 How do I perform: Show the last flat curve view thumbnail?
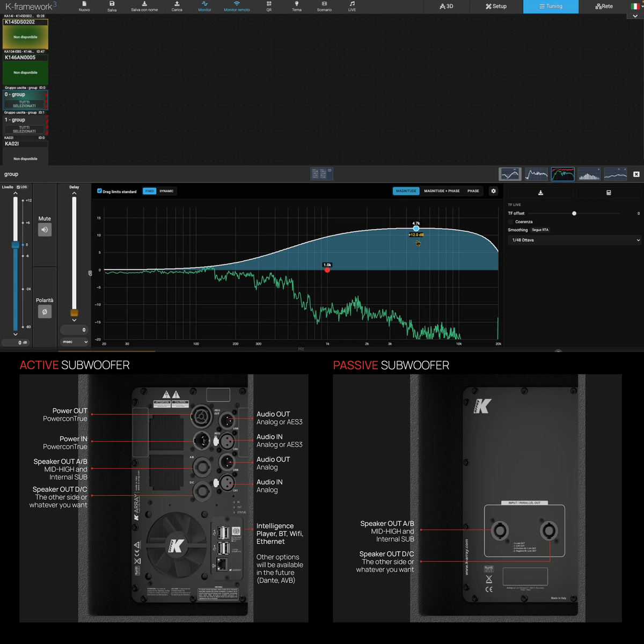[x=616, y=174]
